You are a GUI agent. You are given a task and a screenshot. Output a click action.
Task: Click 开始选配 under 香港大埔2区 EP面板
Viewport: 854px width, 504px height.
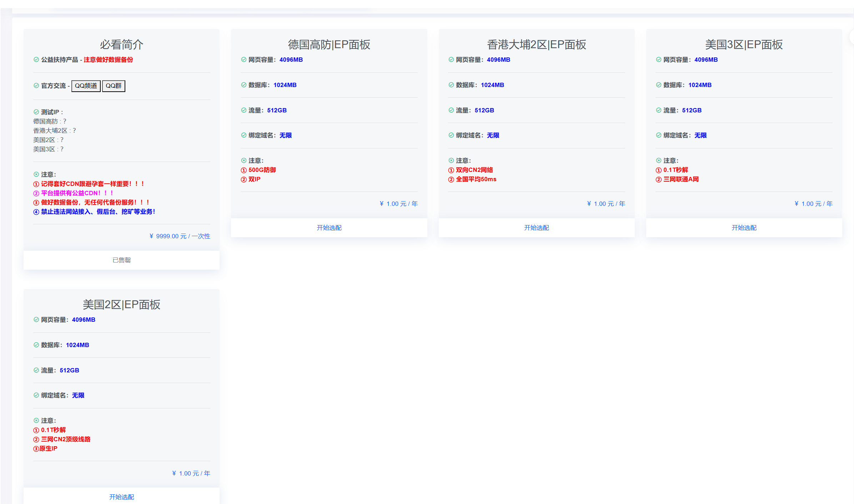[536, 228]
